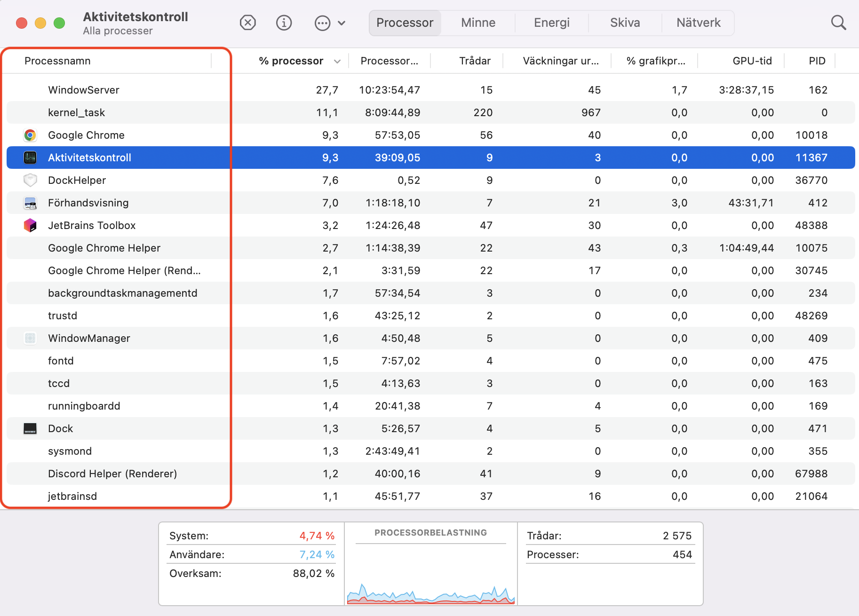This screenshot has width=859, height=616.
Task: Click the Aktivitetskontroll row icon
Action: click(30, 158)
